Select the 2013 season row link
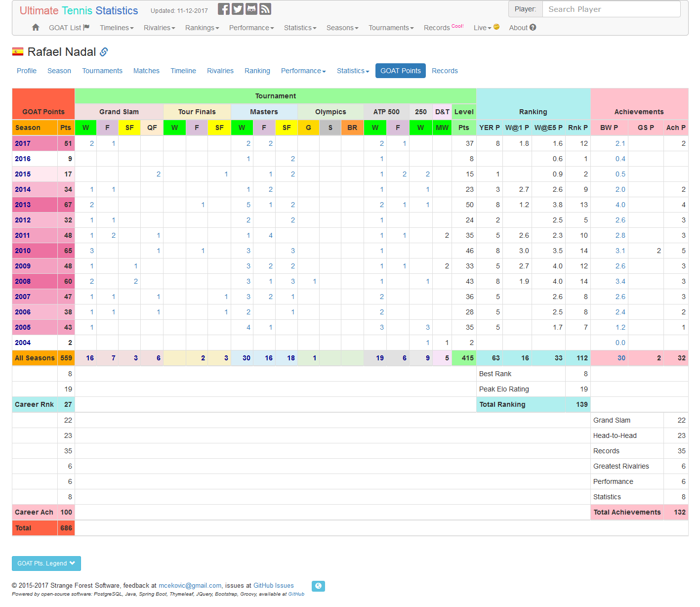 point(22,204)
